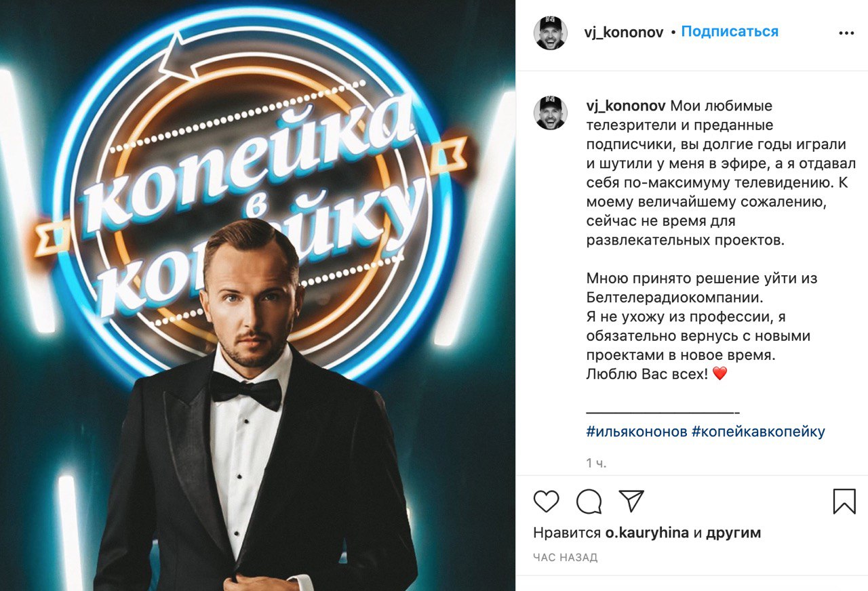868x591 pixels.
Task: Open vj_kononov profile avatar in header
Action: point(551,33)
